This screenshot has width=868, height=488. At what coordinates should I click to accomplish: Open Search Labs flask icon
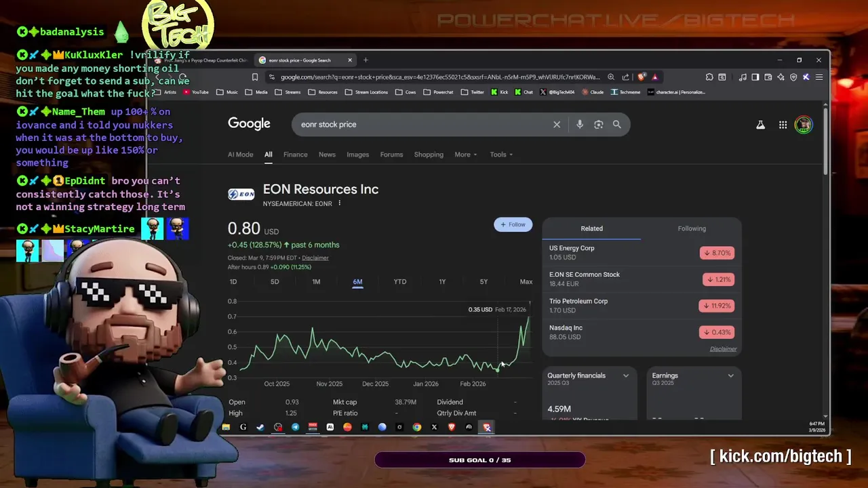pos(760,125)
